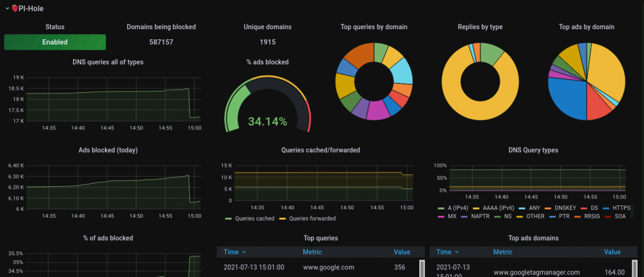The height and width of the screenshot is (277, 644).
Task: Open the Status panel title
Action: pyautogui.click(x=55, y=26)
